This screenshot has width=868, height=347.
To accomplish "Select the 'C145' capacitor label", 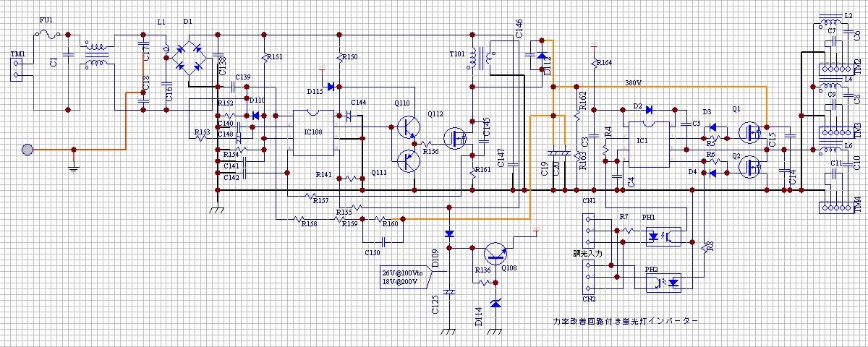I will (485, 126).
